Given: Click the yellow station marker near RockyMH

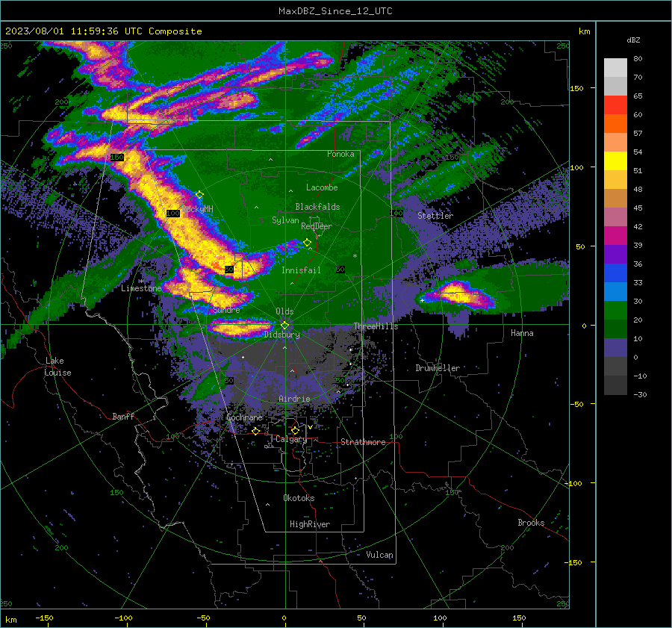Looking at the screenshot, I should [x=199, y=195].
